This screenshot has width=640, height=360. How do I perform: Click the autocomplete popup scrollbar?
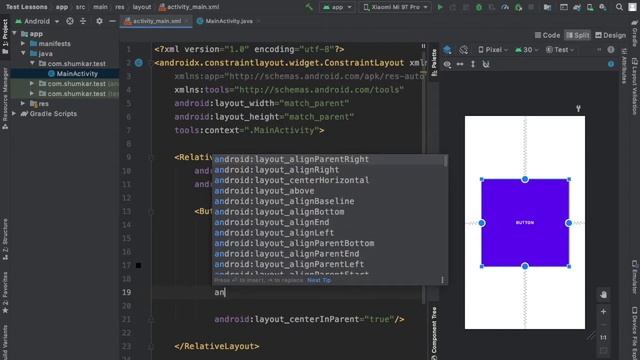445,160
